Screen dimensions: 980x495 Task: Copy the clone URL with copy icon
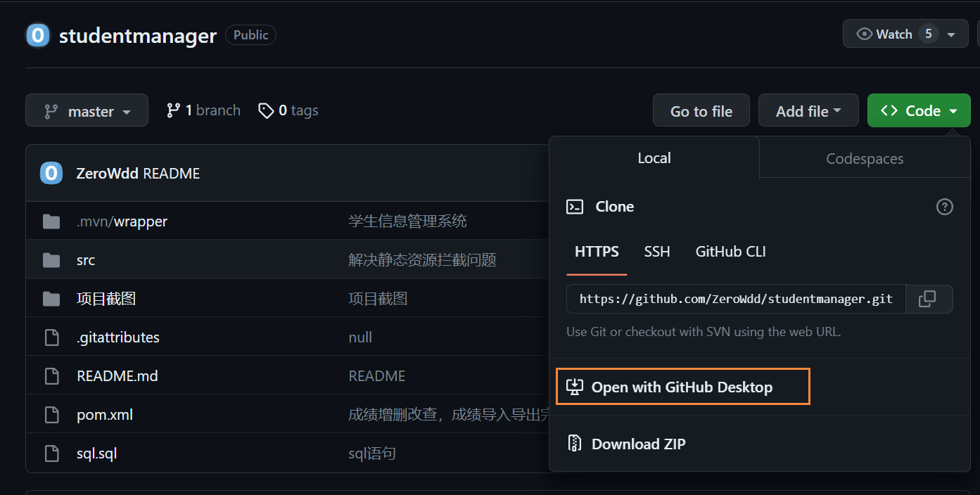(x=928, y=299)
